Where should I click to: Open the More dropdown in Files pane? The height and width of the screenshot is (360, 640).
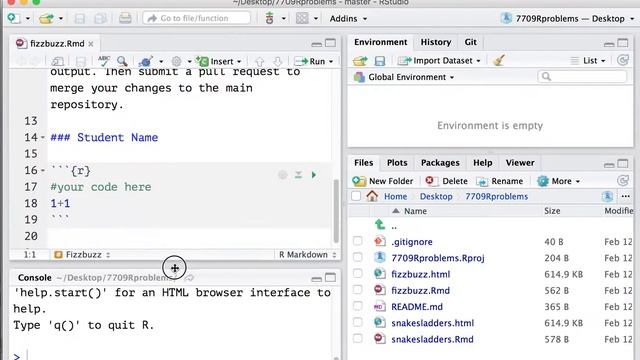click(x=558, y=181)
